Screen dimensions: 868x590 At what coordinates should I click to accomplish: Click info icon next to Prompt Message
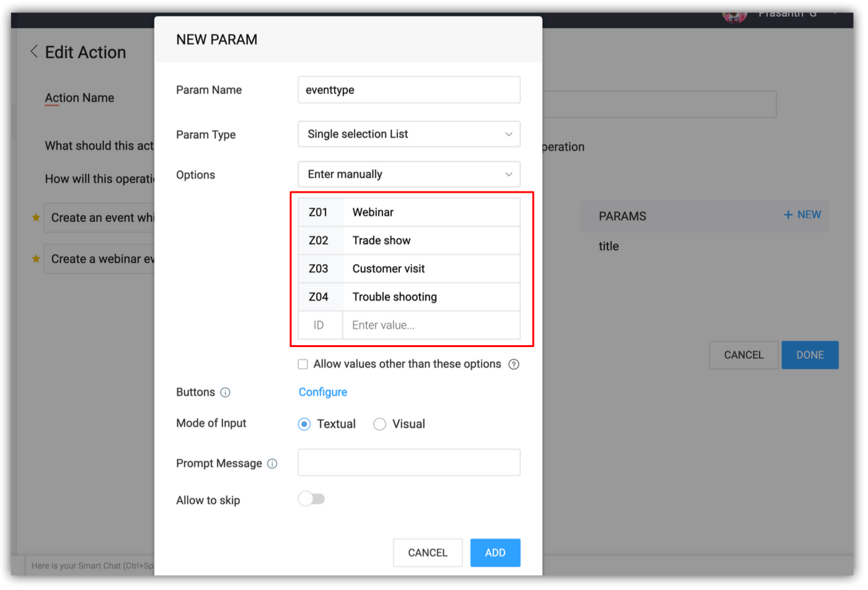click(272, 464)
